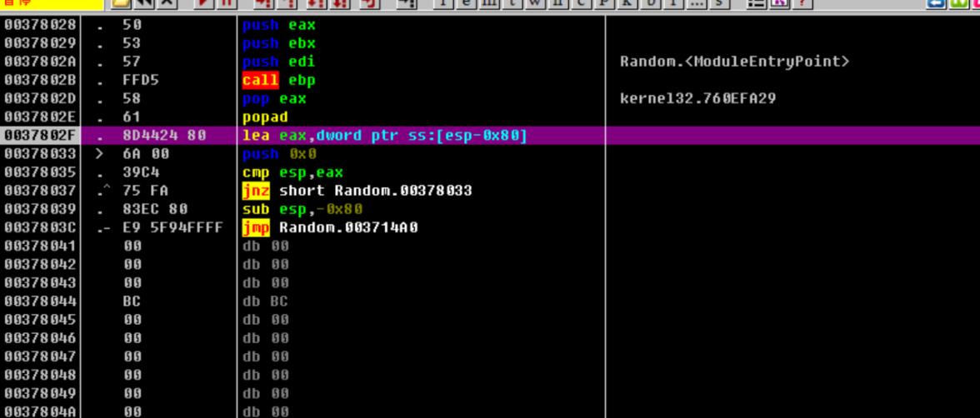Pause execution with the pause icon
The image size is (980, 418).
225,2
